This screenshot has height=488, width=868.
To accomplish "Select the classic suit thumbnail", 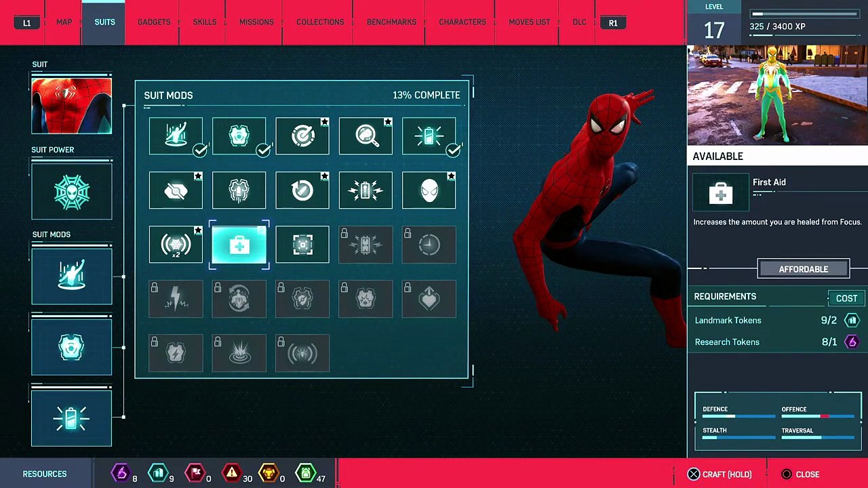I will point(71,105).
